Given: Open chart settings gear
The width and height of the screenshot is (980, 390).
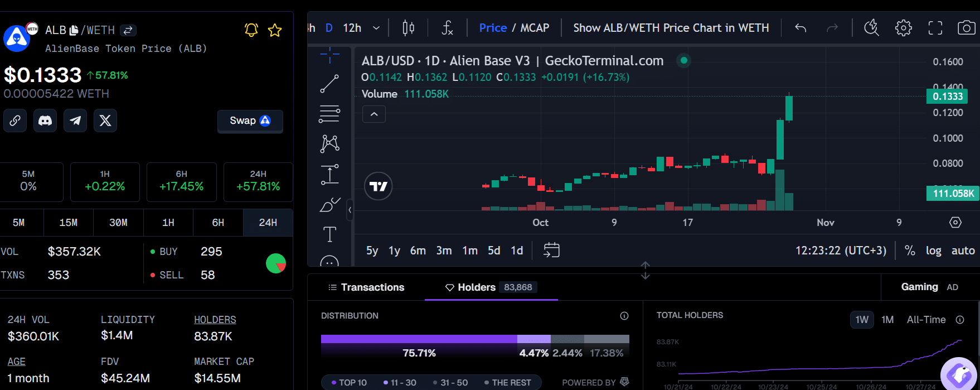Looking at the screenshot, I should point(904,28).
